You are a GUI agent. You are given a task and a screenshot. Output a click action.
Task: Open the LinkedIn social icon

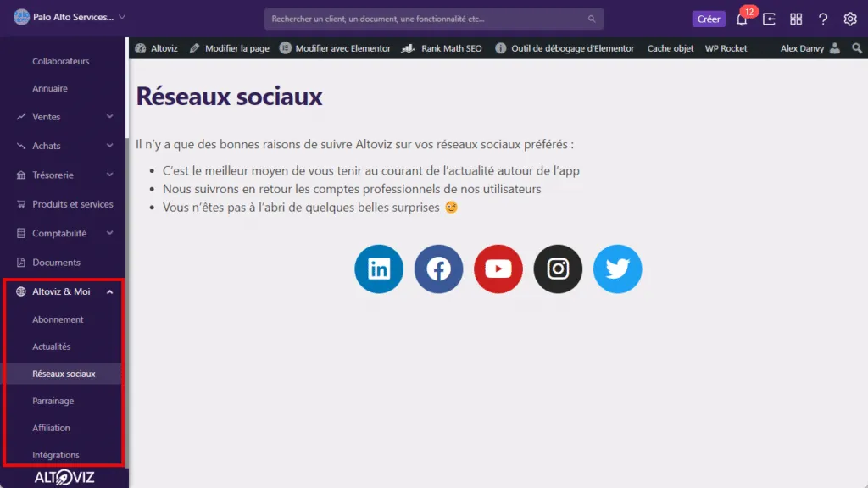coord(379,269)
